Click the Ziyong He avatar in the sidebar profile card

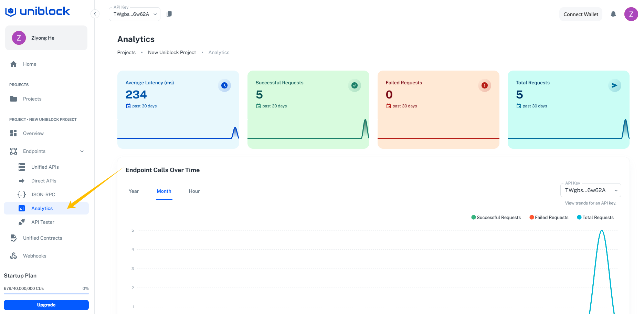pos(19,38)
